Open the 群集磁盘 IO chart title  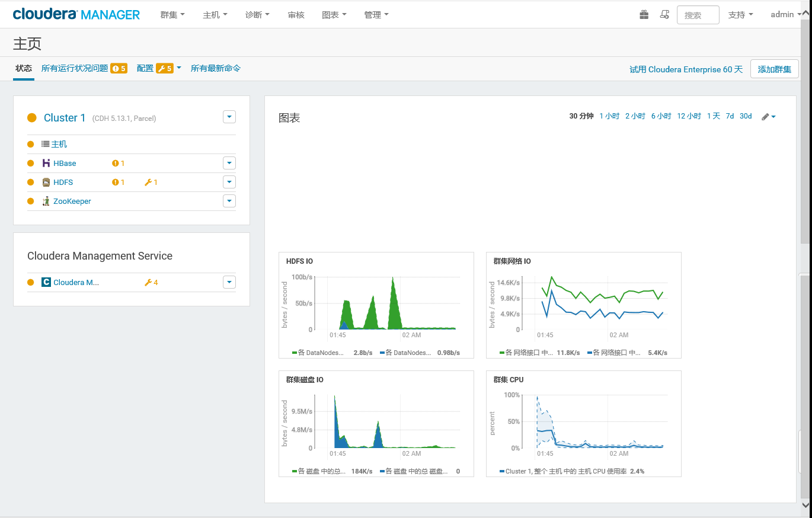coord(305,379)
